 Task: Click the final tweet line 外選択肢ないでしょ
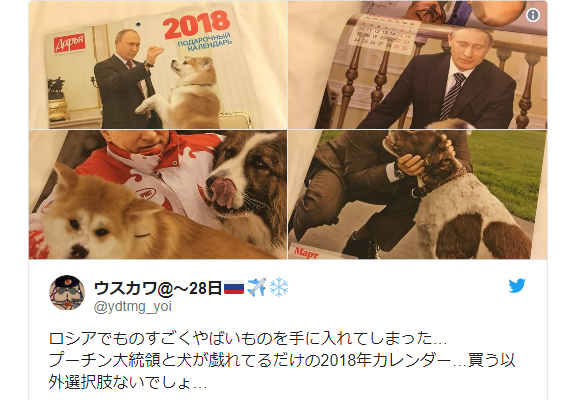pos(128,382)
